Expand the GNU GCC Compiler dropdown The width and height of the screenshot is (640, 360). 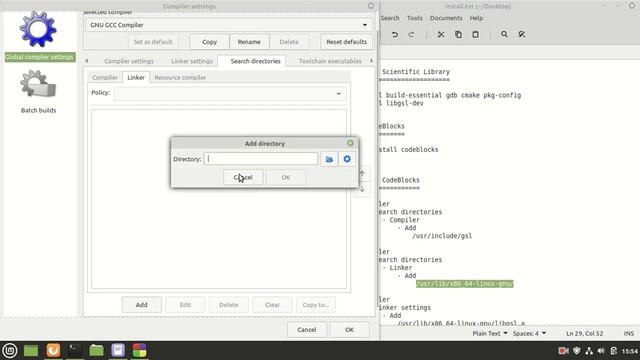(x=229, y=25)
